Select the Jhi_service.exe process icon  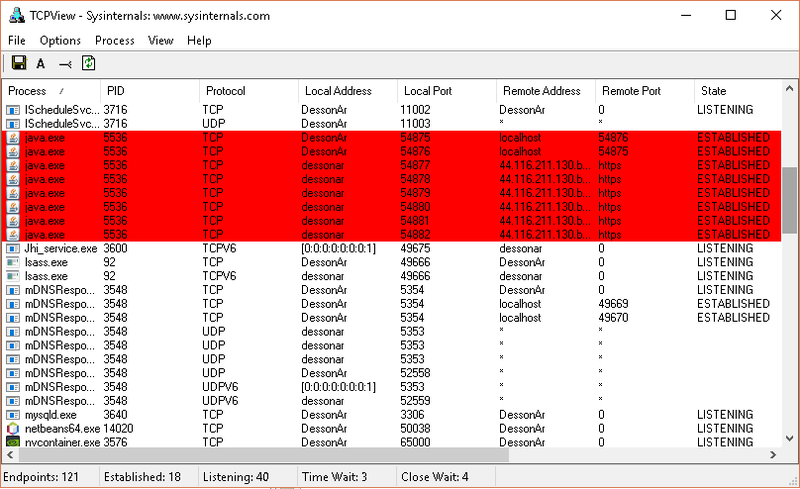pyautogui.click(x=13, y=248)
